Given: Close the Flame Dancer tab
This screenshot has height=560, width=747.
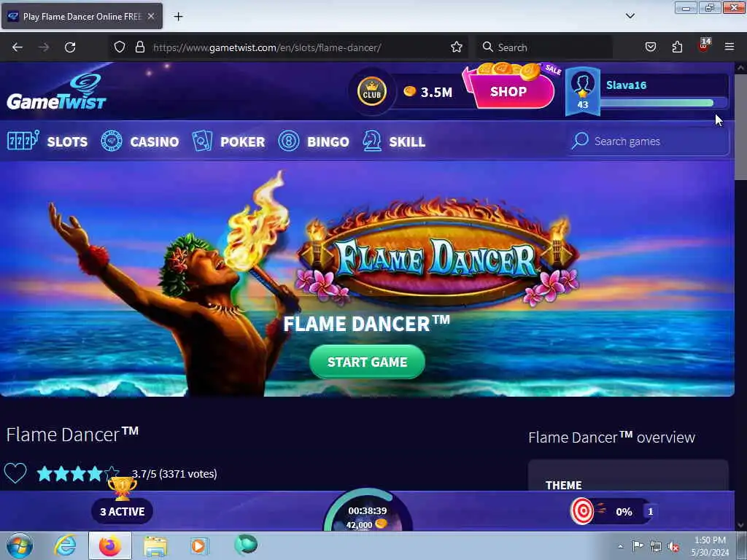Looking at the screenshot, I should pyautogui.click(x=151, y=16).
